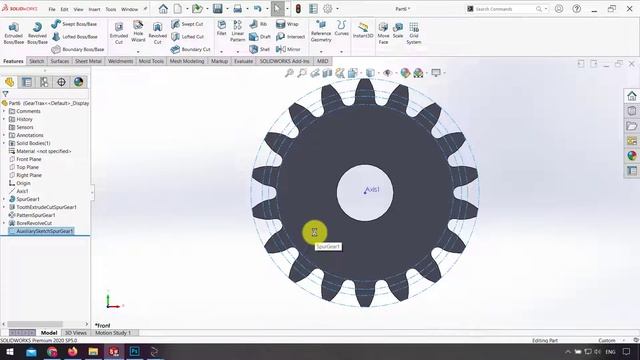Open the Tools menu
This screenshot has height=360, width=640.
[111, 9]
